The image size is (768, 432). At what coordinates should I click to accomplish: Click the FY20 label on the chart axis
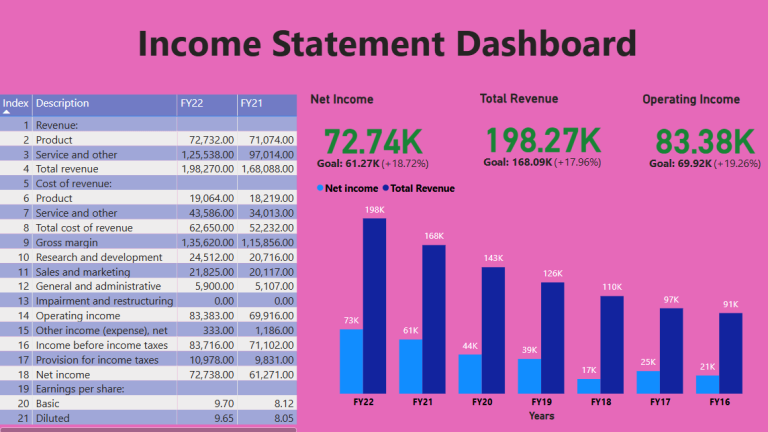(481, 402)
